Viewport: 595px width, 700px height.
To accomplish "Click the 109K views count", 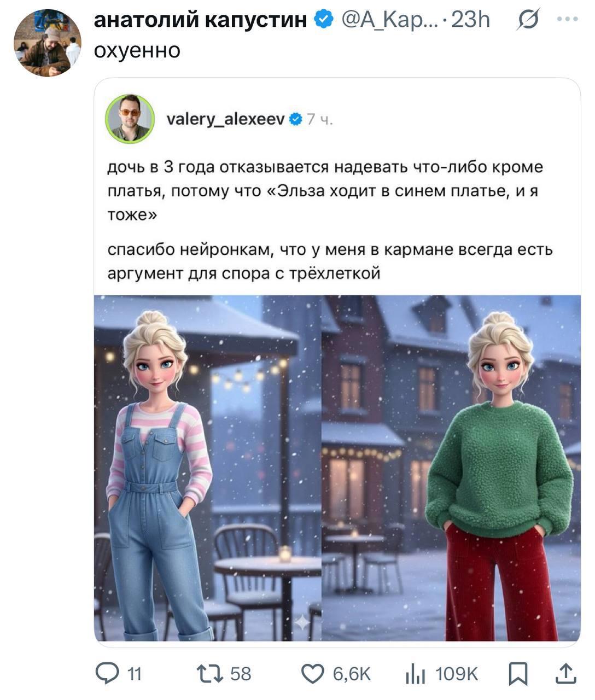I will click(x=457, y=674).
